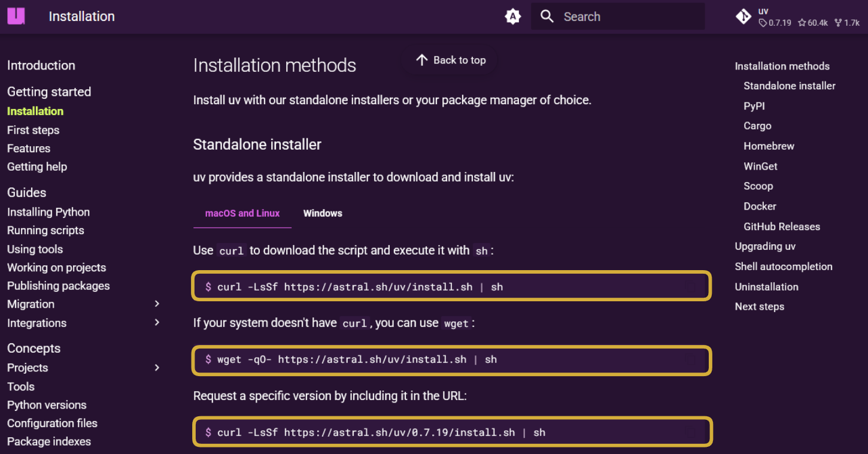This screenshot has width=868, height=454.
Task: Click the Back to top button
Action: (x=451, y=60)
